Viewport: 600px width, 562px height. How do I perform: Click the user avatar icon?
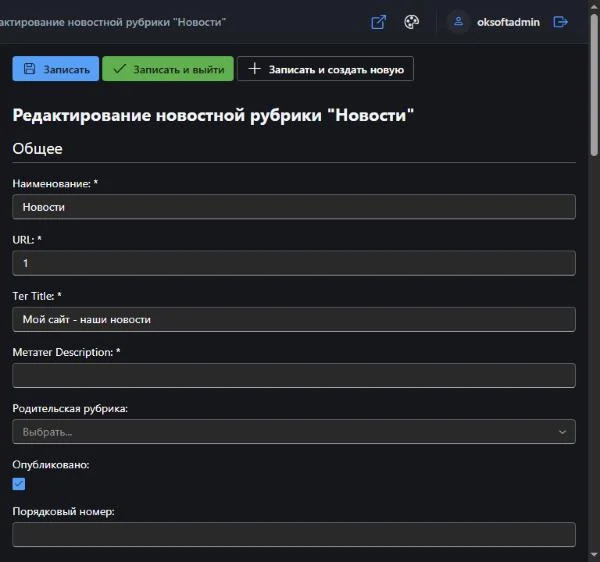(458, 22)
